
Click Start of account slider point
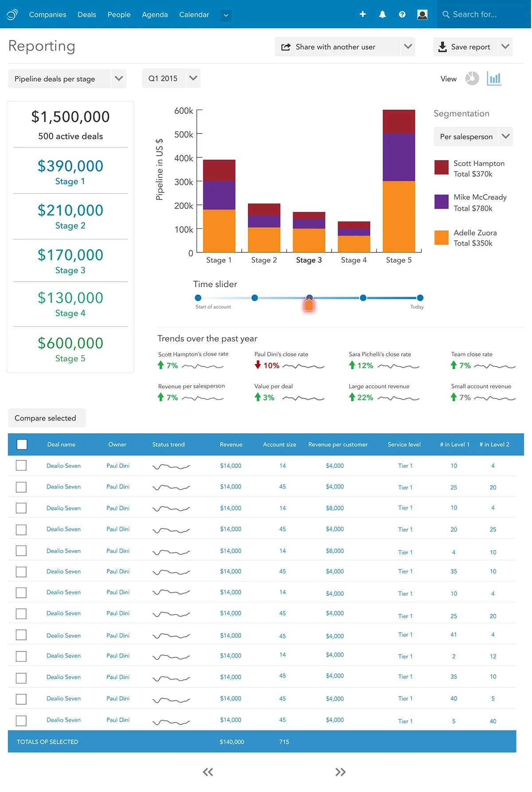point(198,298)
